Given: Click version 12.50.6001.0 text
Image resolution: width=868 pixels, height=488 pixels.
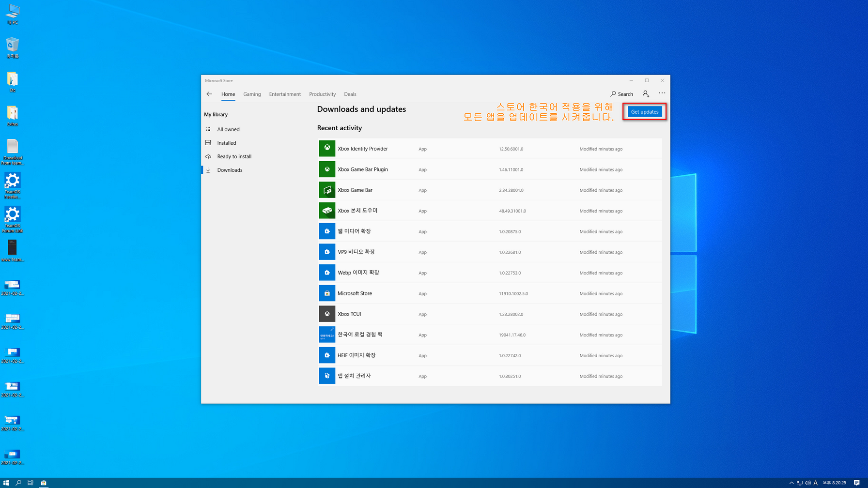Looking at the screenshot, I should point(511,149).
